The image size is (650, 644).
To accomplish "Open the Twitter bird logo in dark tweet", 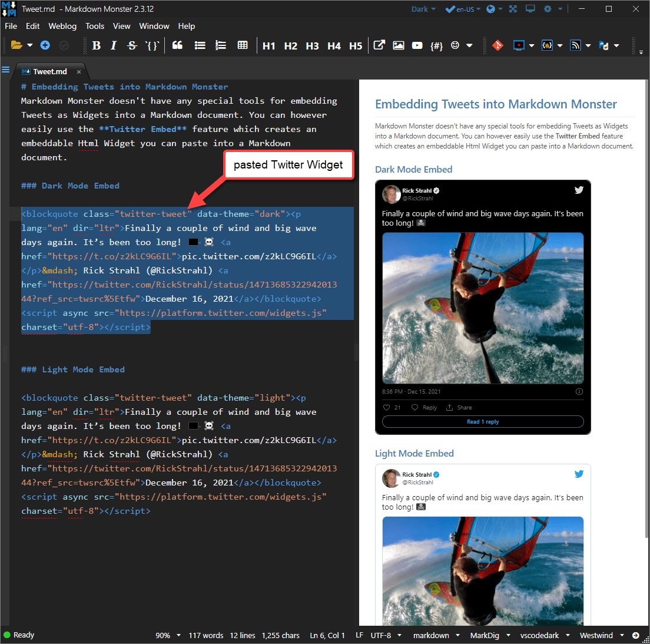I will (579, 190).
